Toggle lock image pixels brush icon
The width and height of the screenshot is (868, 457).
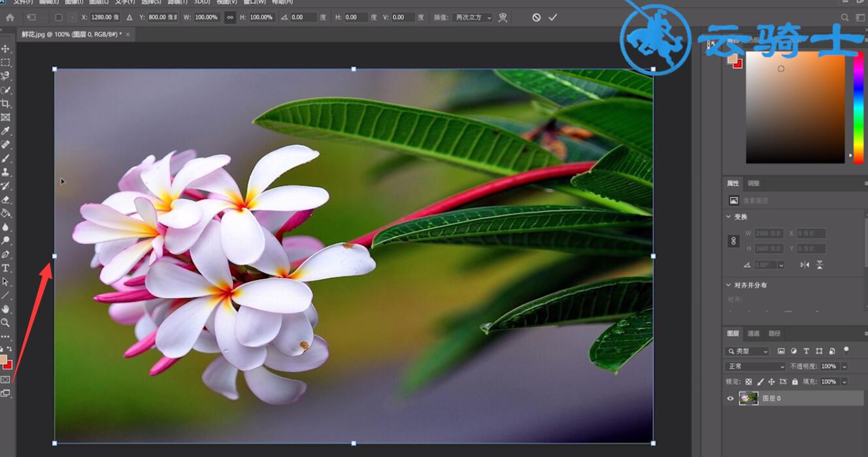click(x=760, y=382)
